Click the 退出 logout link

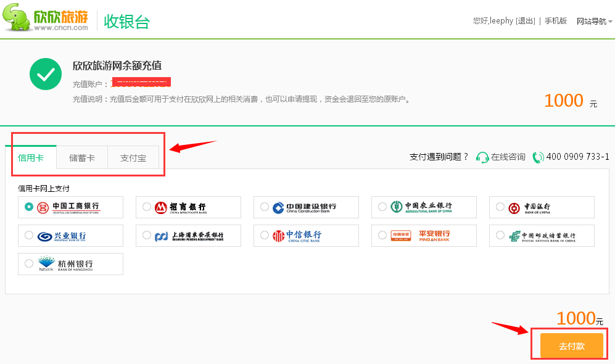click(526, 21)
